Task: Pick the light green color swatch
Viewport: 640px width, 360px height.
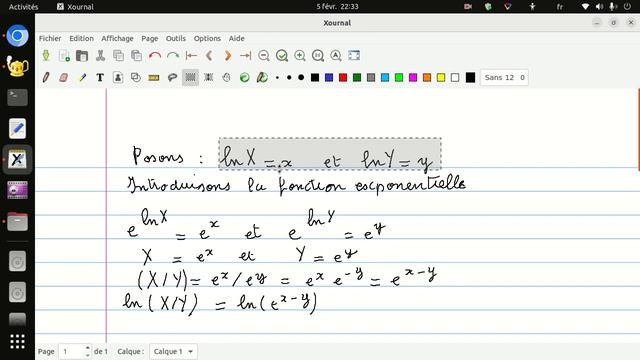Action: [x=399, y=78]
